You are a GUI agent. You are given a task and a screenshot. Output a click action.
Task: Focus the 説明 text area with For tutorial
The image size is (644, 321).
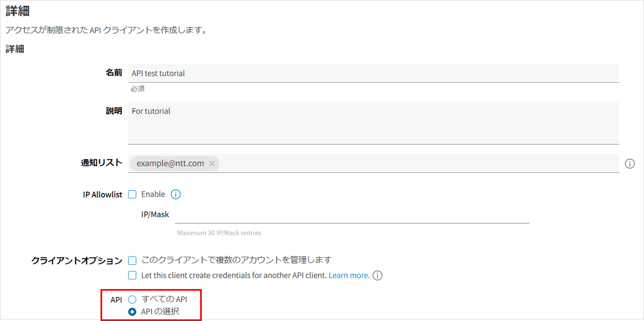click(374, 123)
